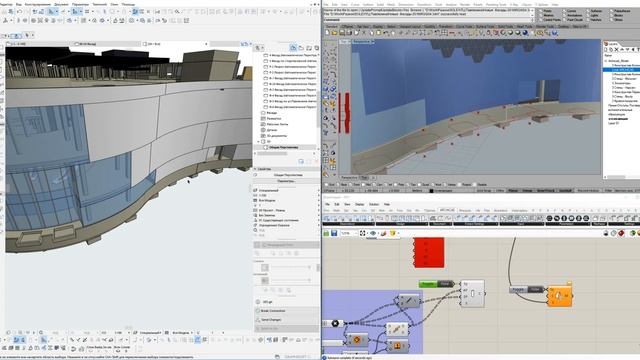Select Рабочие Листы item in Archicad Navigator

pyautogui.click(x=277, y=124)
